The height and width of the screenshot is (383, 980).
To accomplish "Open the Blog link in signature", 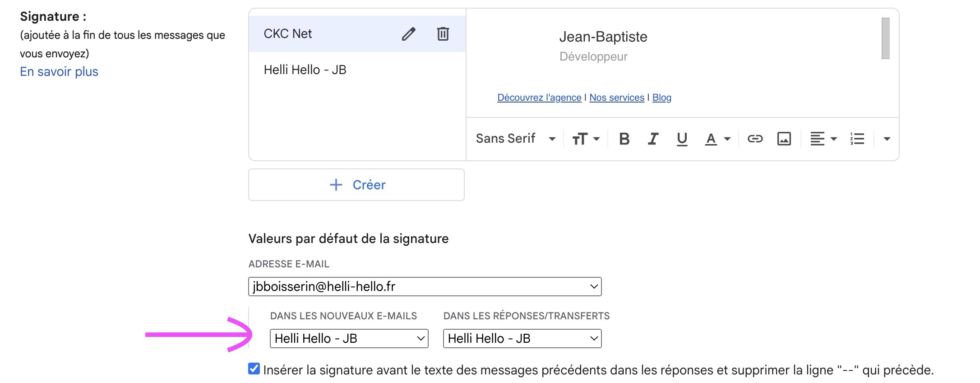I will (x=662, y=98).
